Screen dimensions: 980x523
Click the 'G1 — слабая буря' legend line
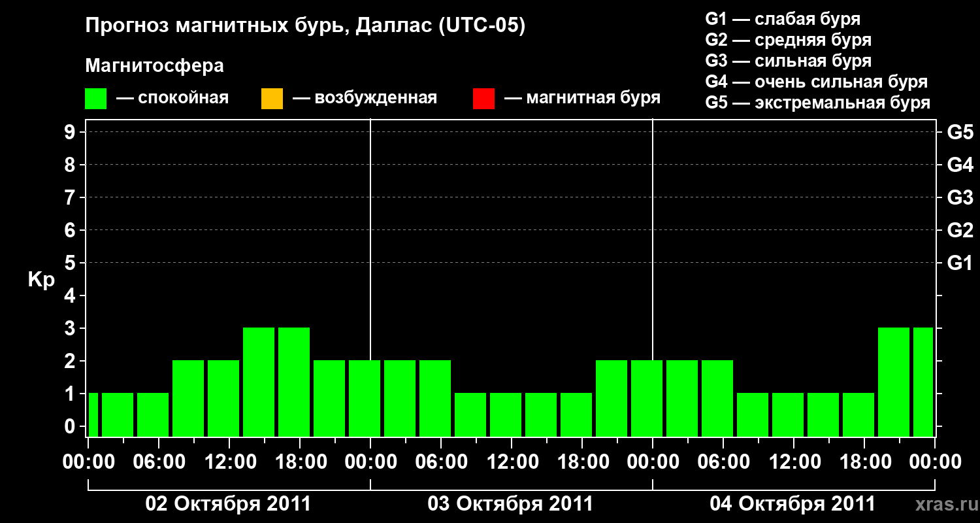(783, 19)
